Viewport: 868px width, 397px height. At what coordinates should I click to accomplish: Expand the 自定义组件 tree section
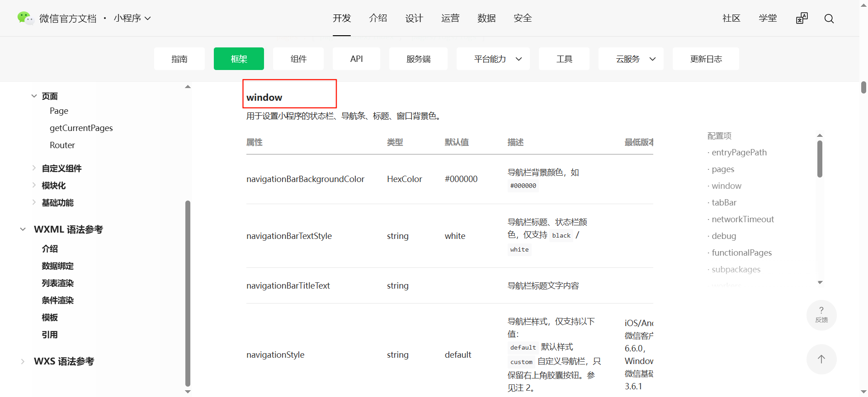click(x=34, y=168)
